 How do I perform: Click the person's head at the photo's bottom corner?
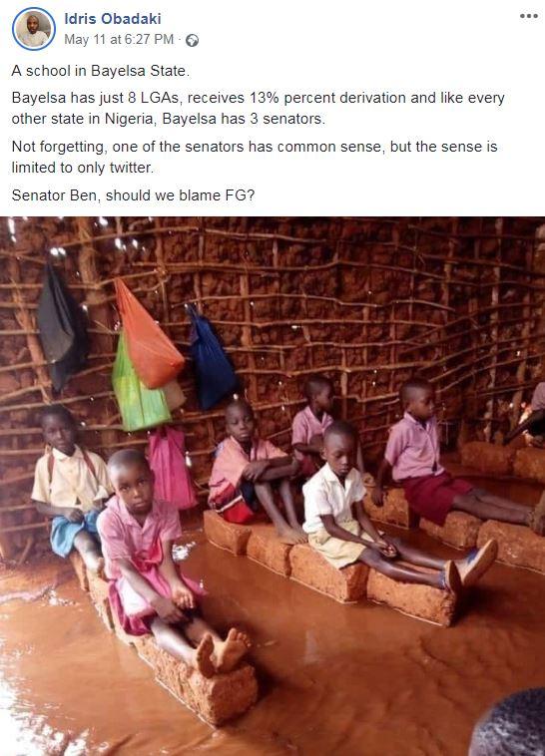click(x=508, y=723)
